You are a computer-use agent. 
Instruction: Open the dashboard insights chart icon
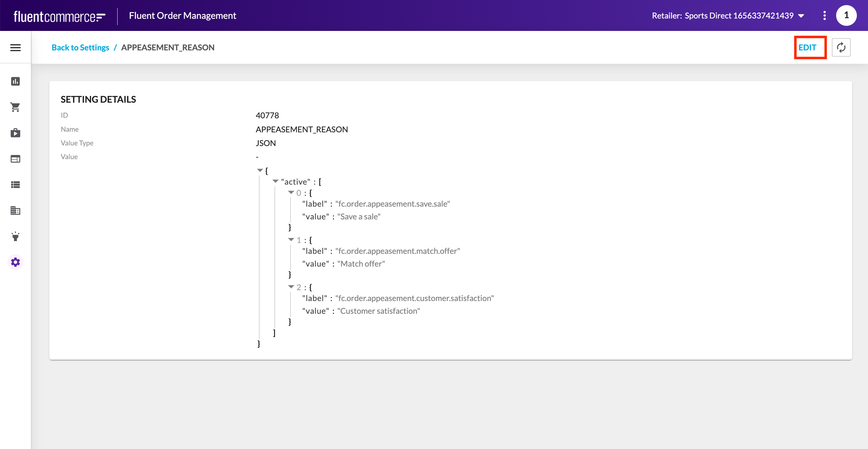pyautogui.click(x=16, y=81)
